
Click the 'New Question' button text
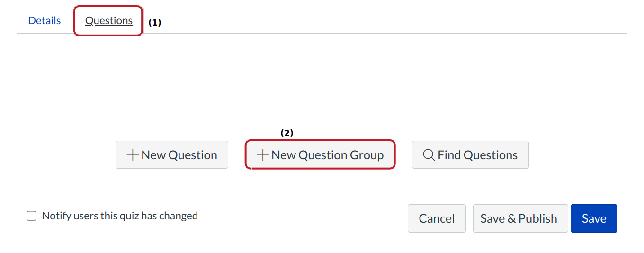pos(179,155)
